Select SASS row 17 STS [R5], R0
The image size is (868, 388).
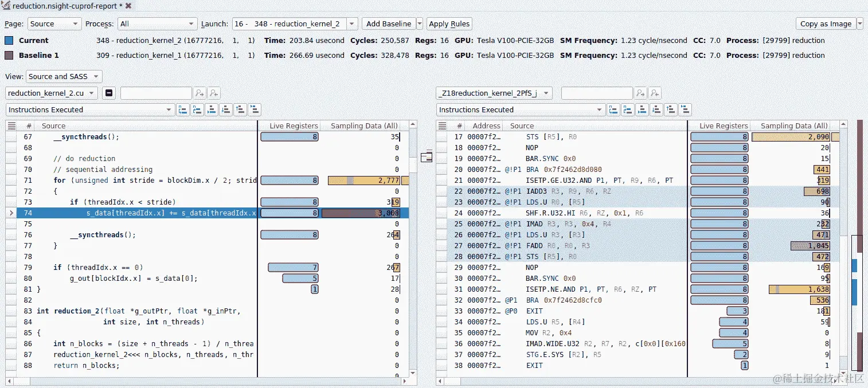(638, 137)
